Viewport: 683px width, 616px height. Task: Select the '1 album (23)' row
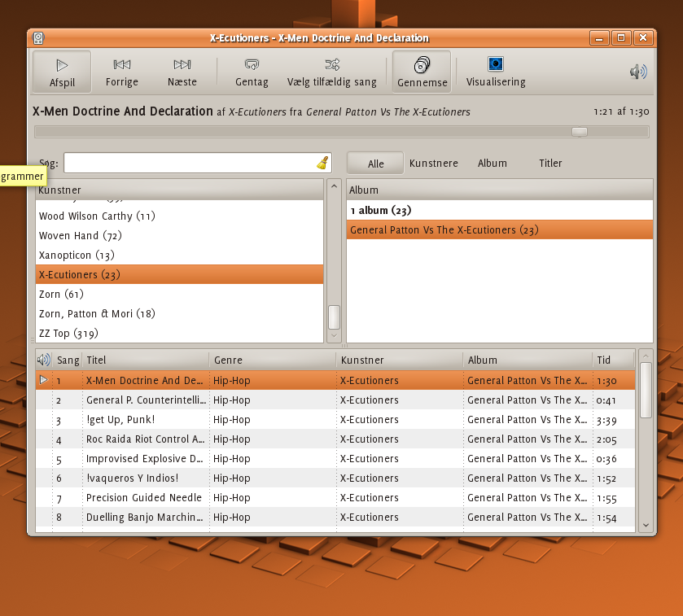500,210
